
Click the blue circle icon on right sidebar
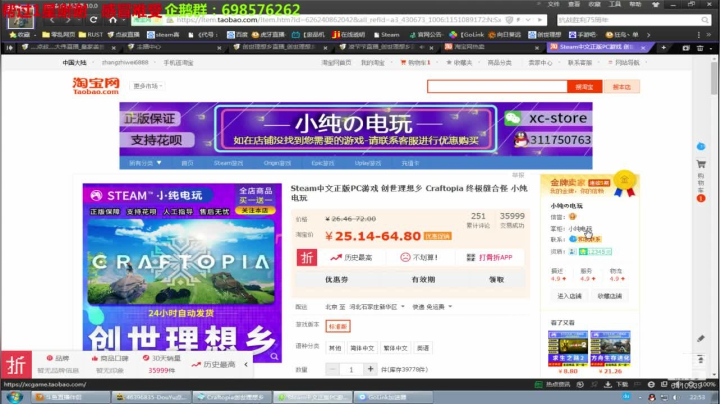[x=701, y=146]
